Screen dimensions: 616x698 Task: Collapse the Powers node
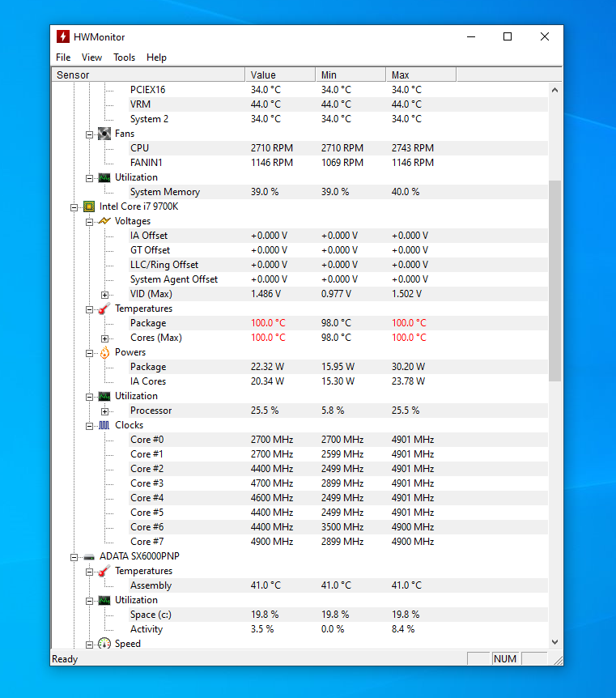coord(90,353)
